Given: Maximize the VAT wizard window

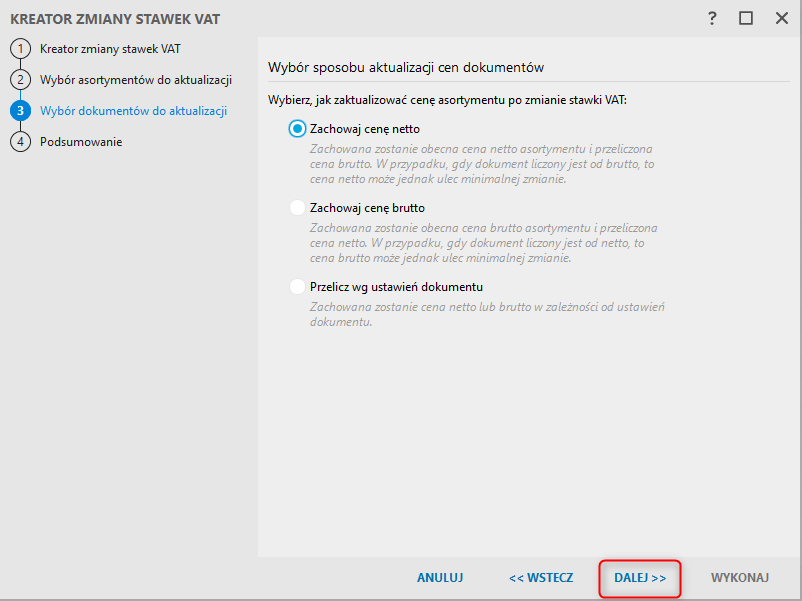Looking at the screenshot, I should (x=746, y=18).
